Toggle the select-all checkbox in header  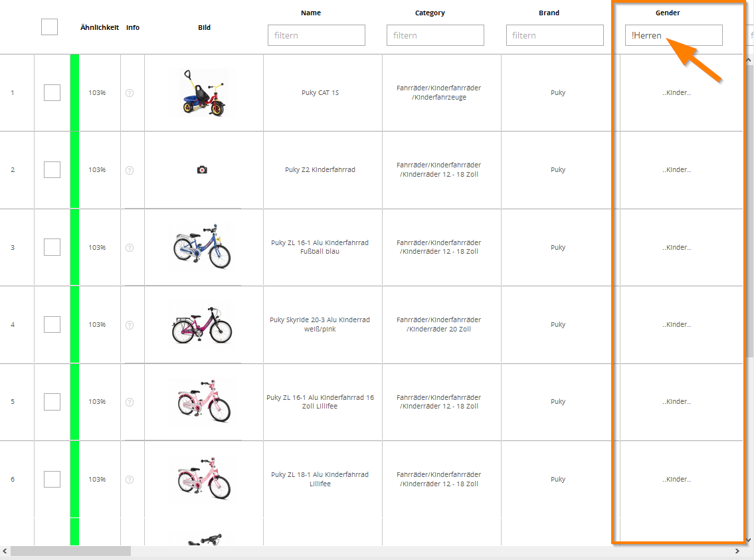click(x=50, y=27)
